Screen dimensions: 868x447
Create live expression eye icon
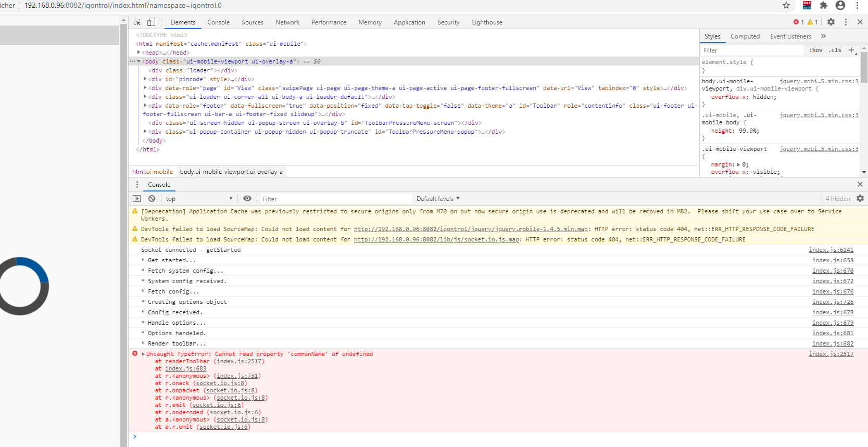(x=247, y=198)
